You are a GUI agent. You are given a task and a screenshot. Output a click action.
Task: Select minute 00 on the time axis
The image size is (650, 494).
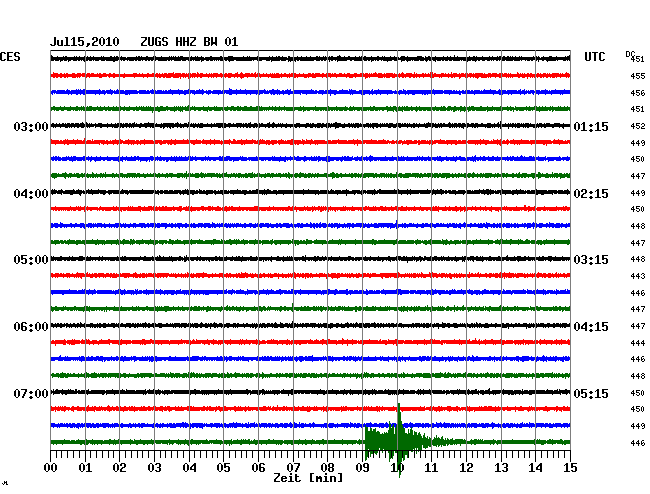click(x=51, y=468)
